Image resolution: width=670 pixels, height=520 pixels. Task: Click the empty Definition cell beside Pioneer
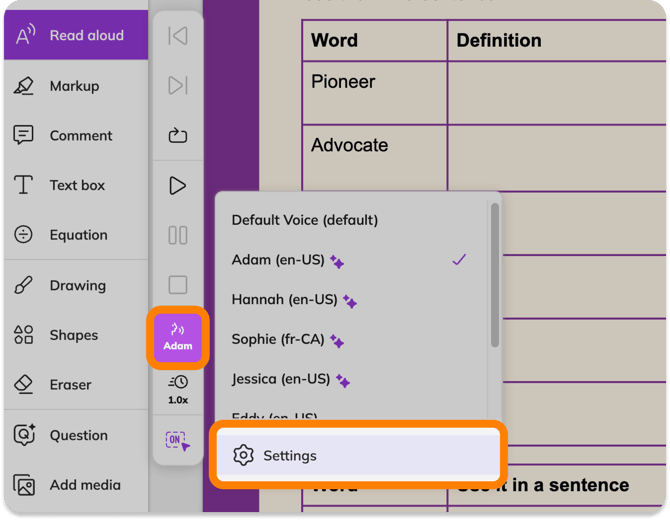pos(557,93)
